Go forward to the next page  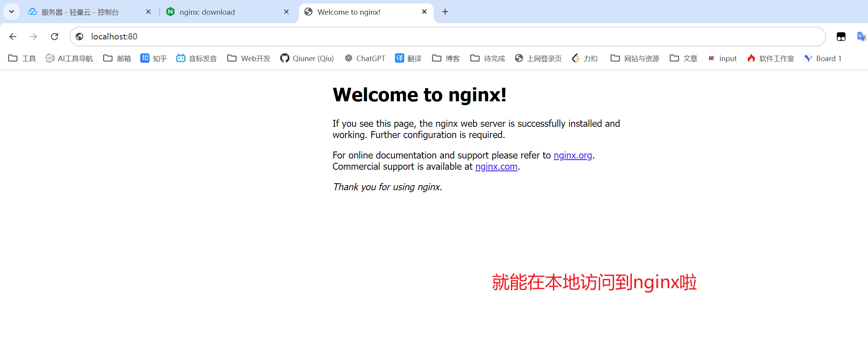34,36
